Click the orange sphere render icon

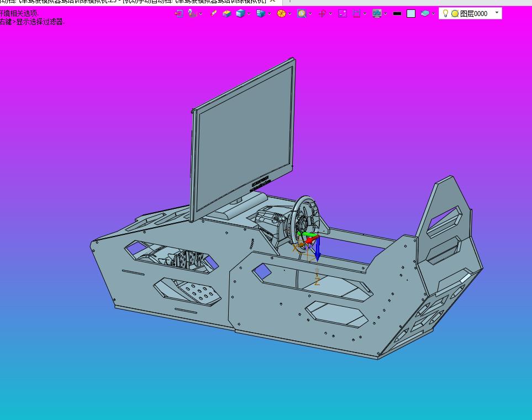coord(281,14)
